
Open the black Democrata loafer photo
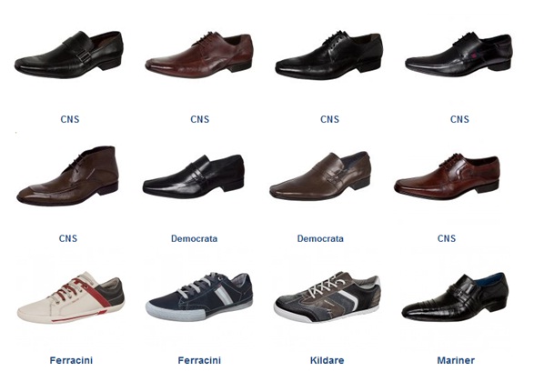(x=194, y=176)
